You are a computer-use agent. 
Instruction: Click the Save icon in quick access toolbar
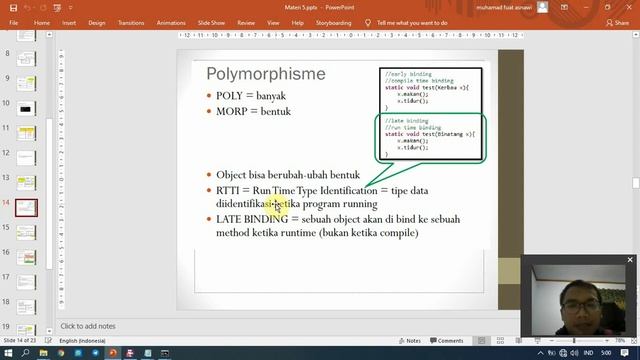(13, 8)
